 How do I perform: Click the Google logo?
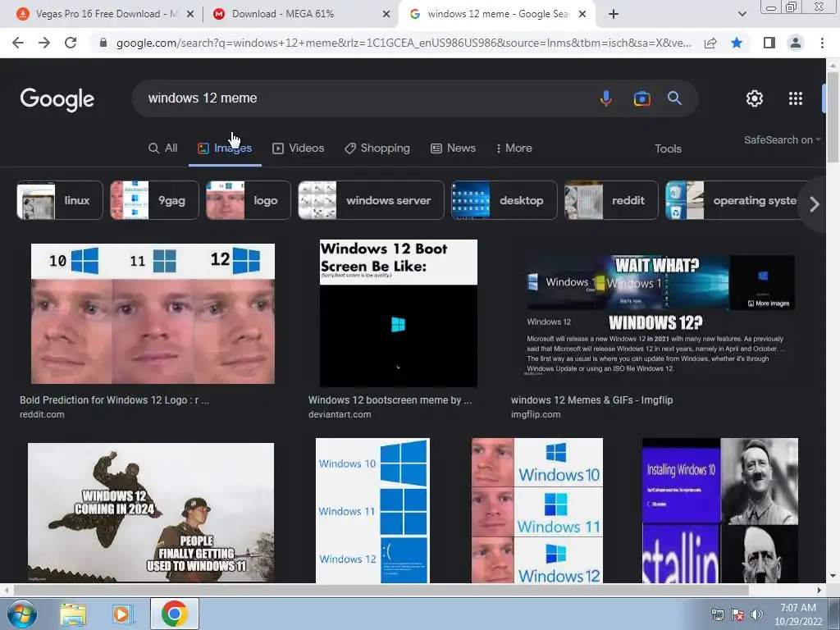57,99
